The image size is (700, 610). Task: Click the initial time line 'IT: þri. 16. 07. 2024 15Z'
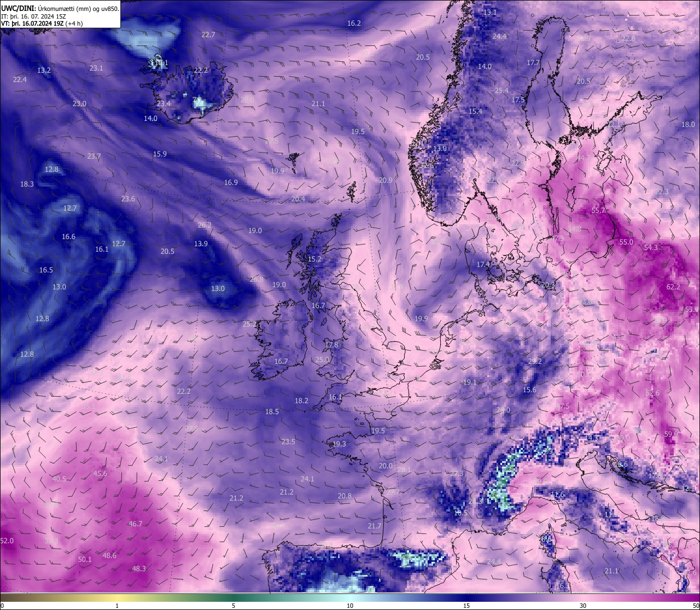tap(33, 16)
